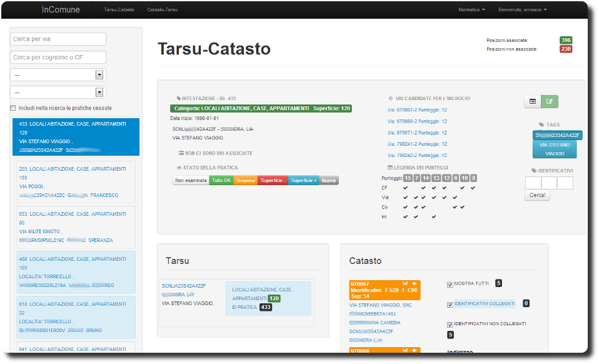Enable 'Includi nella ricerca le pratiche cessate'
The image size is (599, 364).
coord(13,108)
